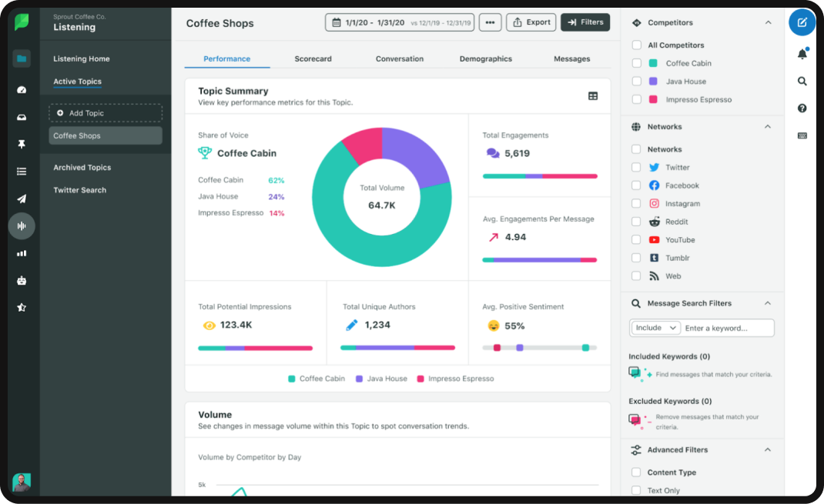This screenshot has height=504, width=824.
Task: Select the Listening waveform icon in sidebar
Action: [22, 225]
